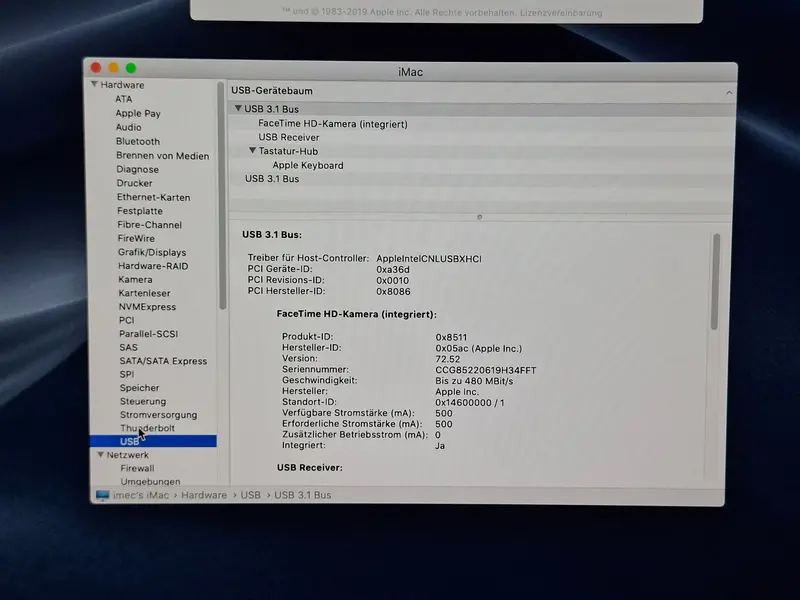
Task: Open Brennen von Medien category
Action: (162, 156)
